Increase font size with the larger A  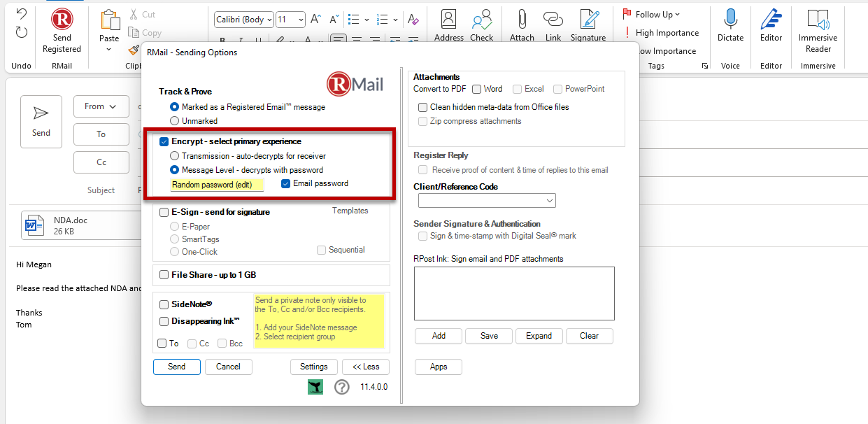click(x=315, y=20)
